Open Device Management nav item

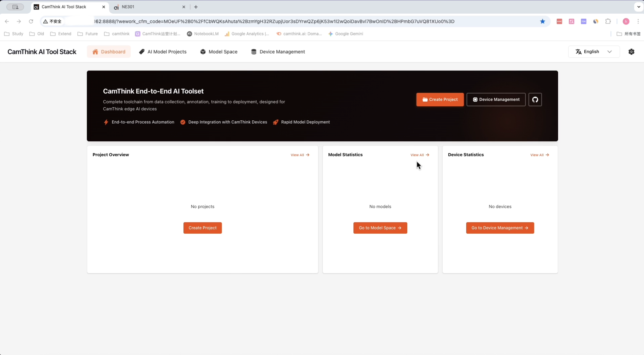pyautogui.click(x=278, y=52)
